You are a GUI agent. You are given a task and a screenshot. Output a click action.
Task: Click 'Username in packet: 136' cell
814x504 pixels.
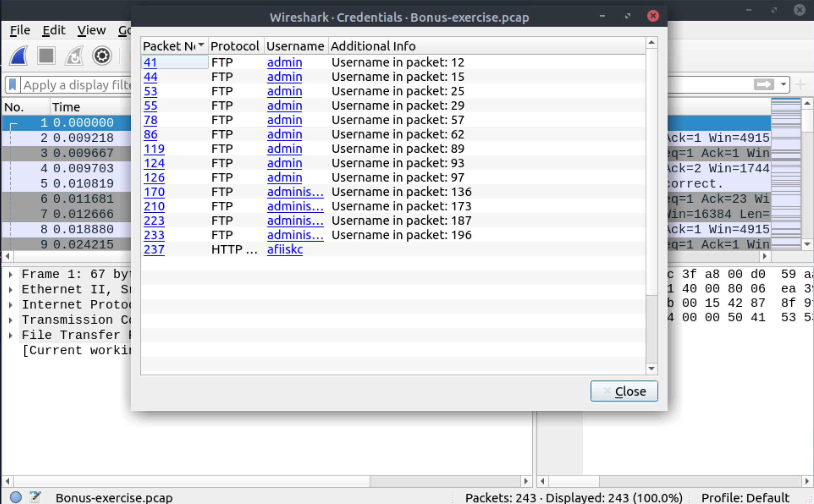[x=401, y=192]
